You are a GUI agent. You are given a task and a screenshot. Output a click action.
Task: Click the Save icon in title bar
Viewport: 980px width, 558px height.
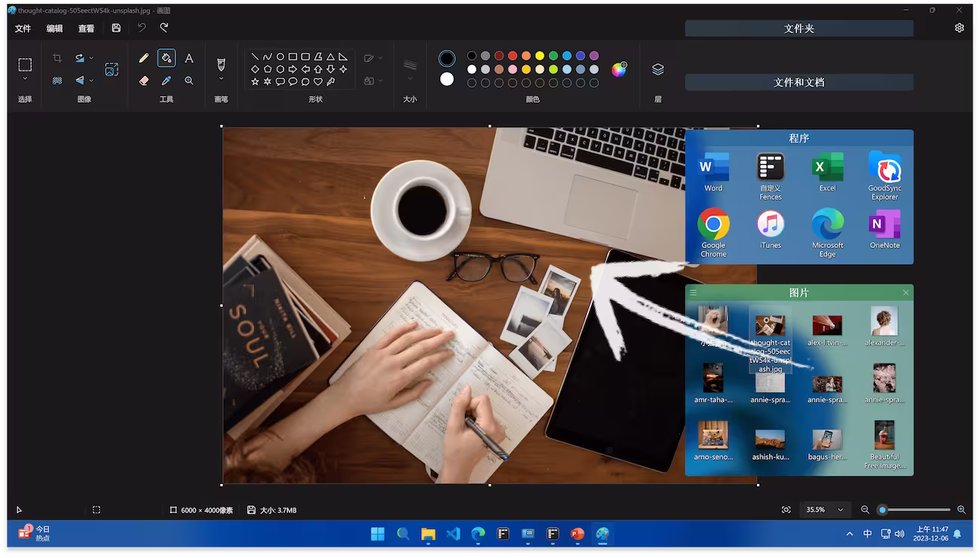click(x=116, y=28)
